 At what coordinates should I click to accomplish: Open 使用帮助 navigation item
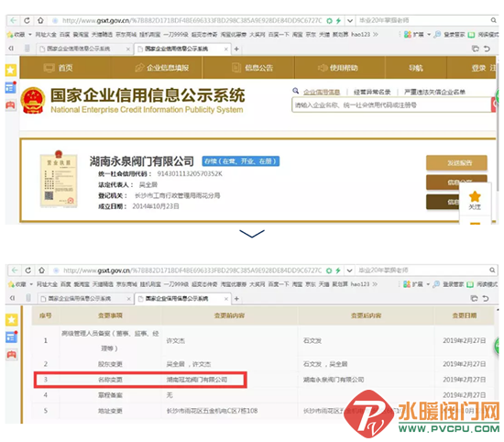coord(338,68)
